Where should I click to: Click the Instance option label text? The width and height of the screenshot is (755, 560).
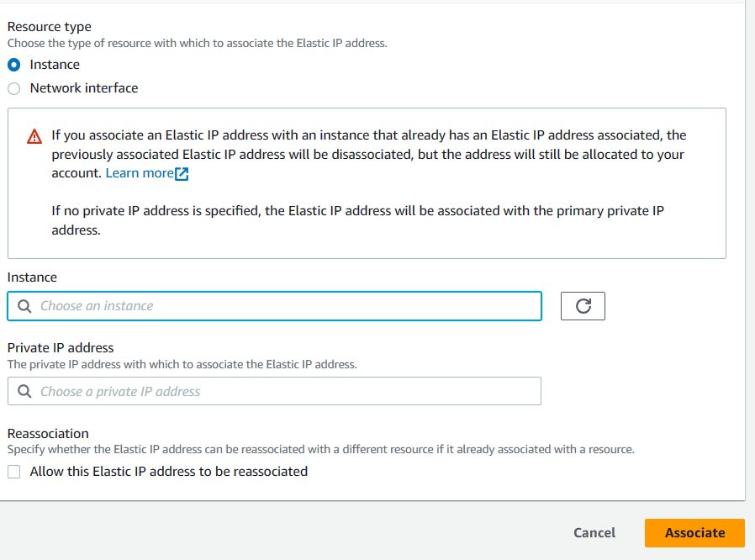click(x=55, y=65)
